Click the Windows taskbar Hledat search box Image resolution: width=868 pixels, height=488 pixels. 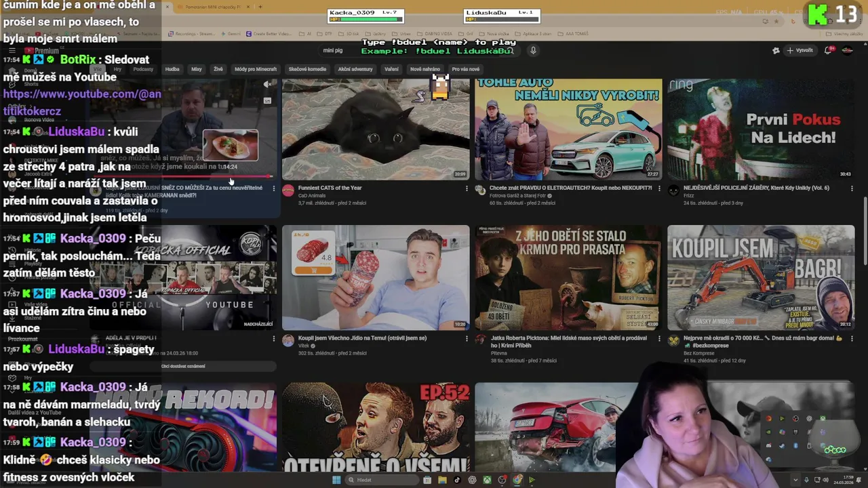click(382, 480)
